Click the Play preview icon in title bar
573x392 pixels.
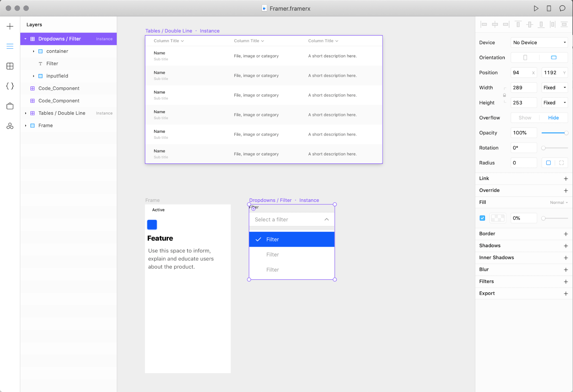[536, 8]
